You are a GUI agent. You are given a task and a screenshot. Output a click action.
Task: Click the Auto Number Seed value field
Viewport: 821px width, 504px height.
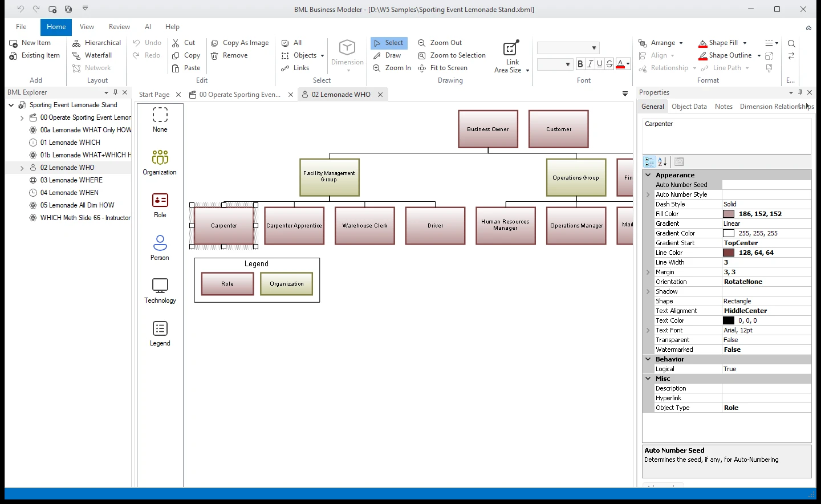(x=766, y=185)
